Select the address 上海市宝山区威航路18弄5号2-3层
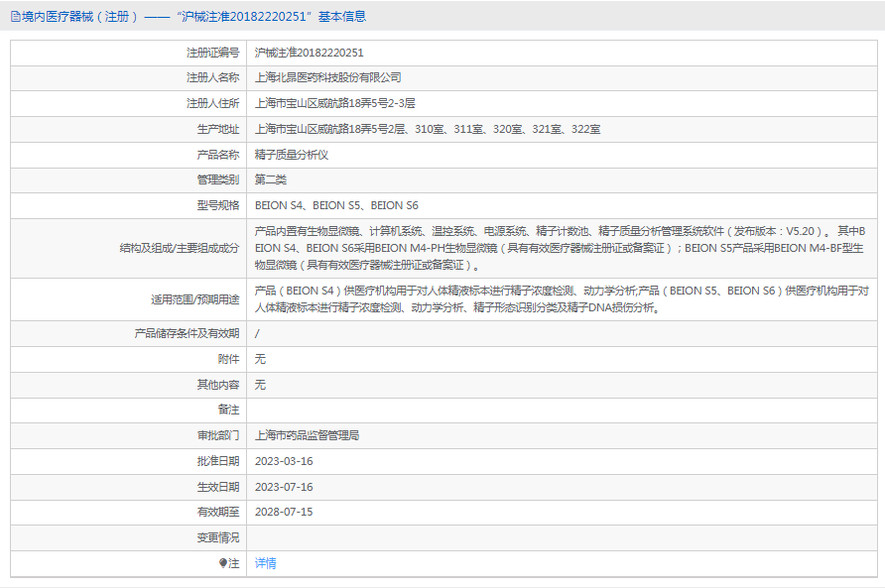 [x=334, y=103]
